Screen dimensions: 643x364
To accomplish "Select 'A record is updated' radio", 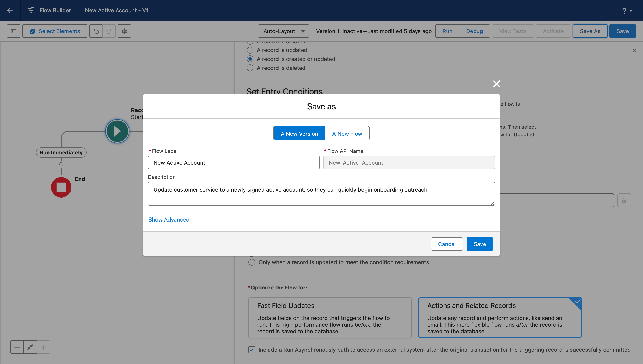I will (x=250, y=50).
